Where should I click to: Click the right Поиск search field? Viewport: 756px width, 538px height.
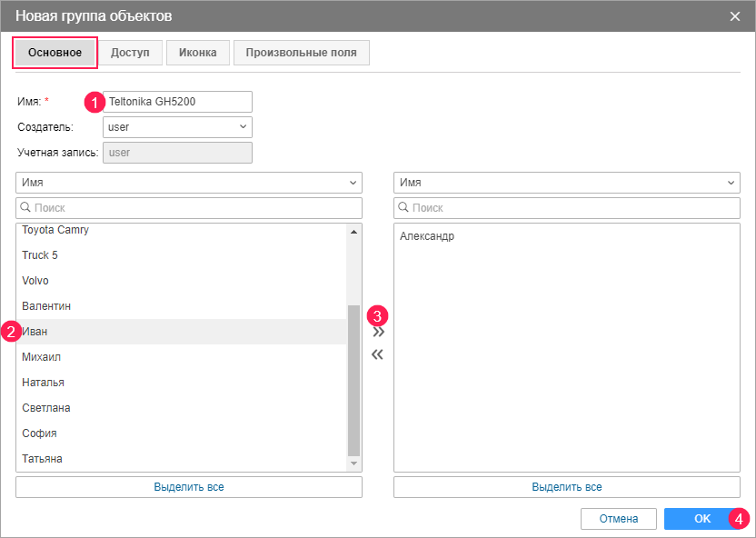click(567, 208)
